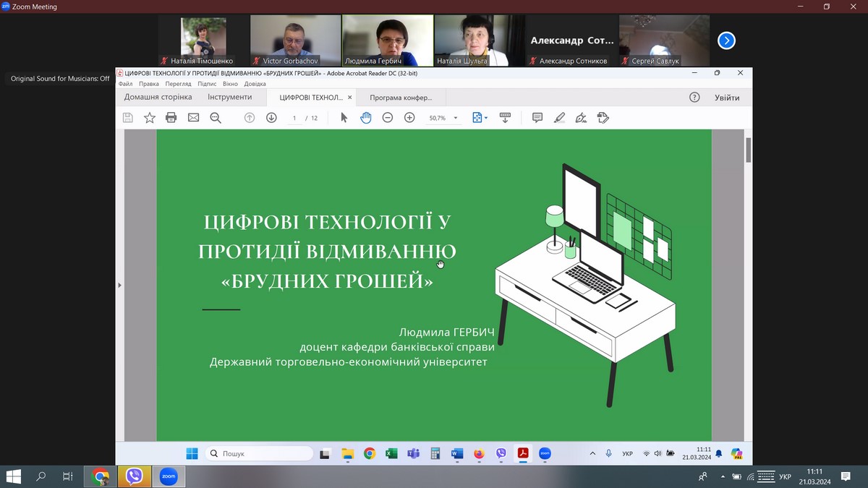Click the Увійти sign-in button
This screenshot has height=488, width=868.
[x=727, y=98]
